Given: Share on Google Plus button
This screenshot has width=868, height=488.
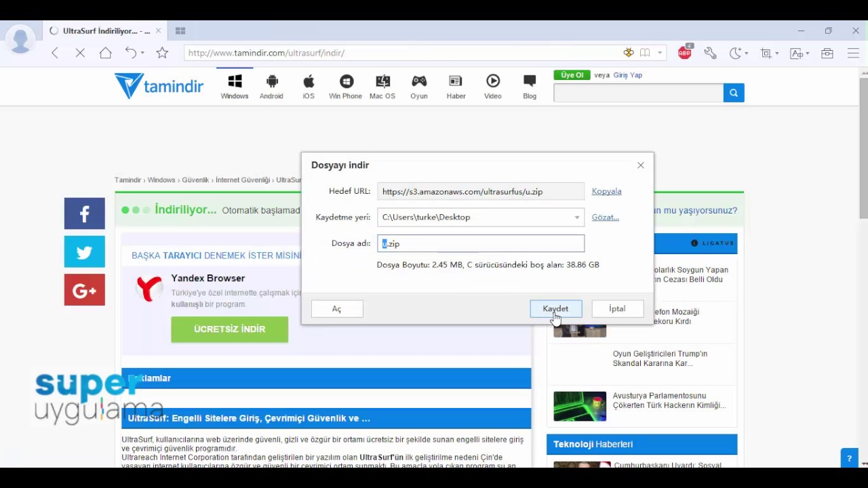Looking at the screenshot, I should point(85,290).
